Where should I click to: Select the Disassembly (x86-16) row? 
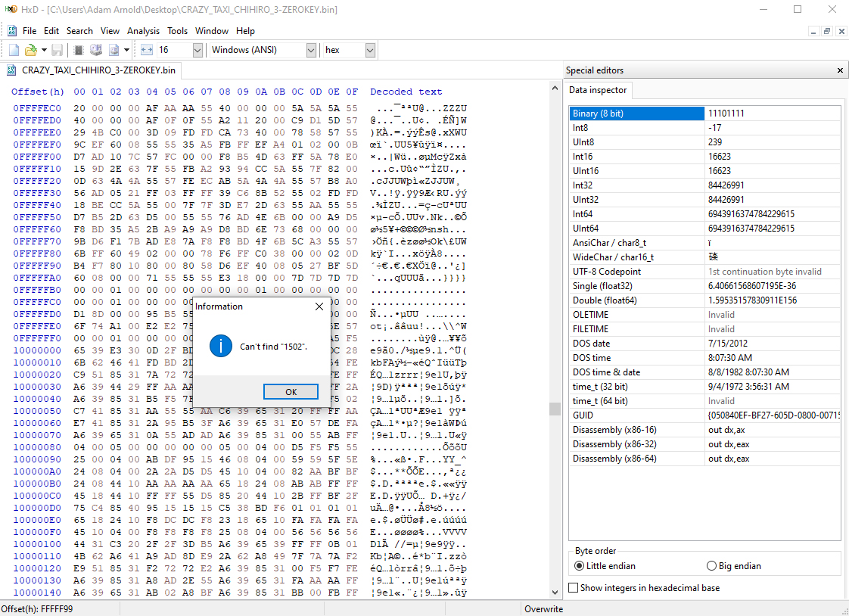point(705,430)
